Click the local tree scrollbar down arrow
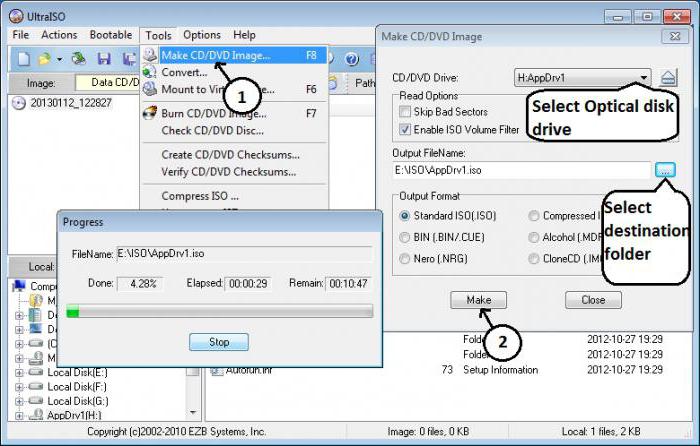Screen dimensions: 700x446 [x=193, y=413]
